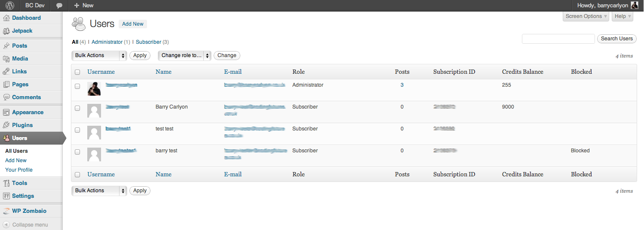Image resolution: width=644 pixels, height=230 pixels.
Task: Sort by Username column header
Action: click(101, 72)
